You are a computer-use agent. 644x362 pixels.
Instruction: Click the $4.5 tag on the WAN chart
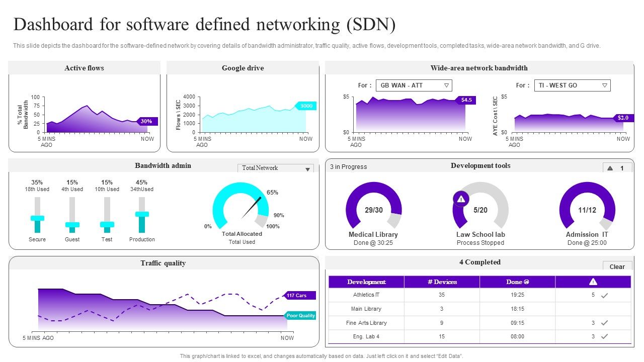[465, 100]
